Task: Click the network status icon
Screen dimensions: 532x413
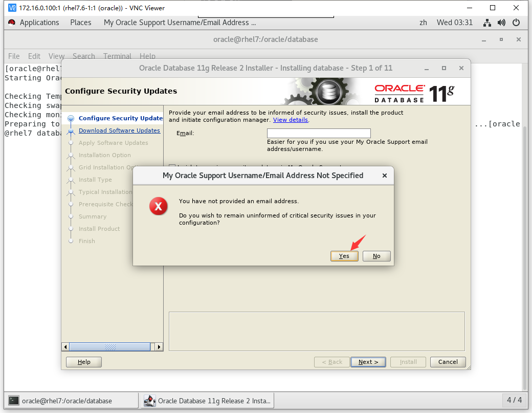Action: [487, 23]
